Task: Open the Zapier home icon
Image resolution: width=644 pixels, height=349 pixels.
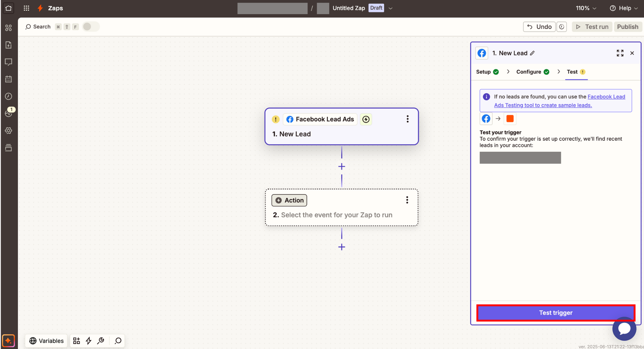Action: coord(8,8)
